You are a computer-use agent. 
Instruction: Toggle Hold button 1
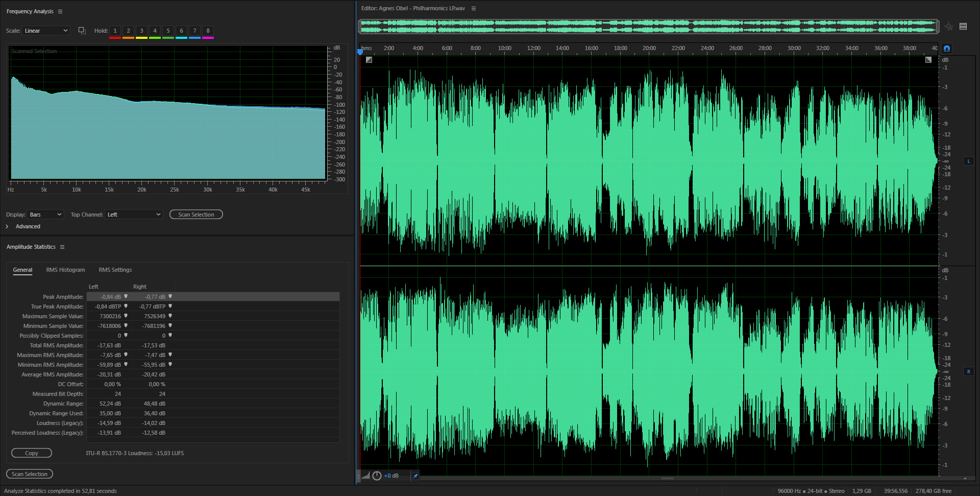pos(115,31)
